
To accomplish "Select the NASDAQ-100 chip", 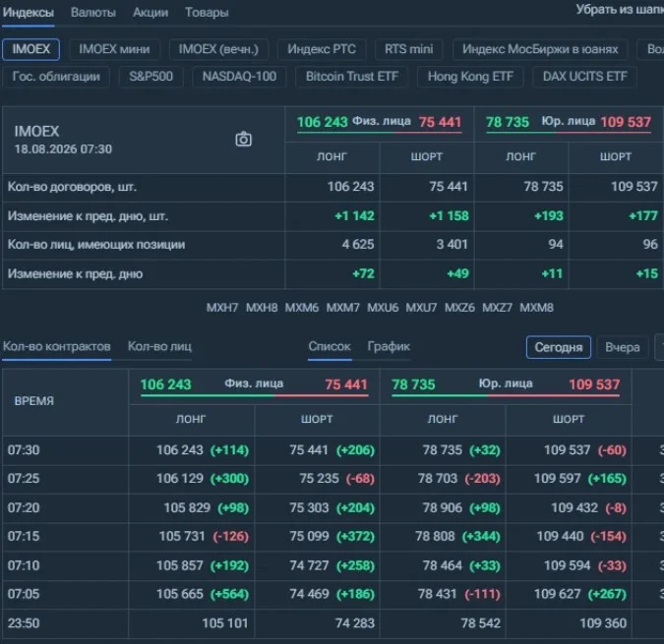I will [239, 77].
